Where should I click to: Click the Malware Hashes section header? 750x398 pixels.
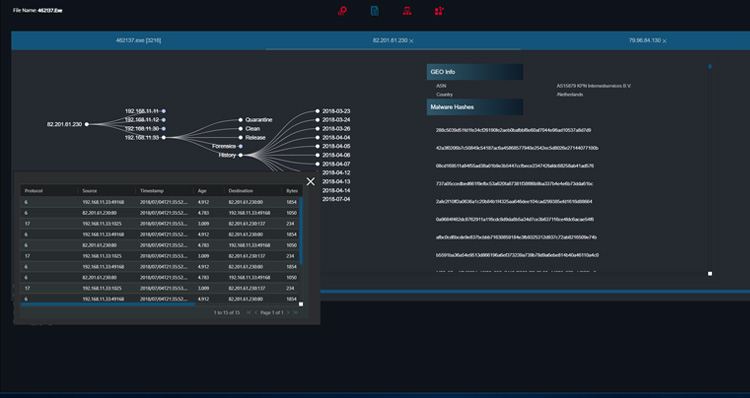tap(474, 107)
